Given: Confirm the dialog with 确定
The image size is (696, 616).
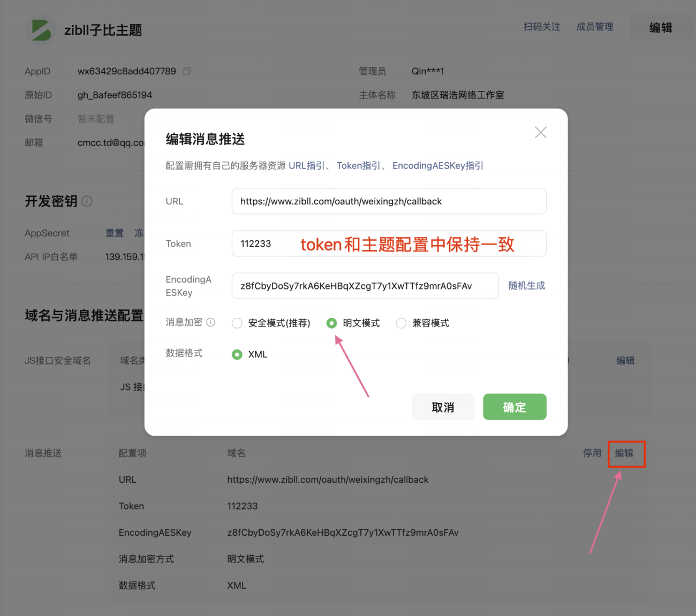Looking at the screenshot, I should 515,407.
